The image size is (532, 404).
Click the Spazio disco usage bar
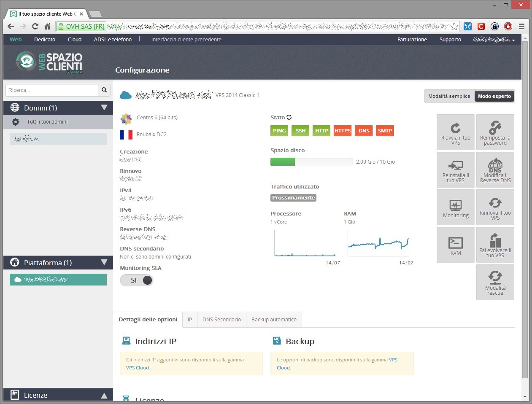point(311,162)
